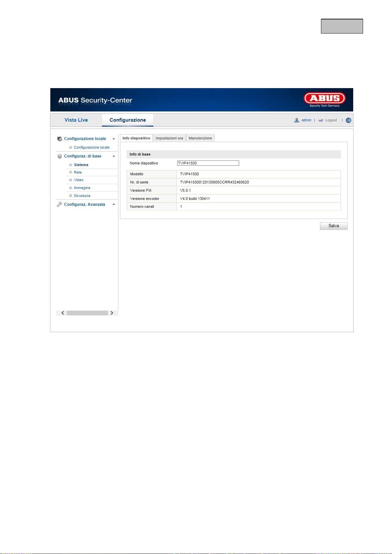Open the Impostazioni ora tab
The image size is (392, 554).
(x=169, y=138)
